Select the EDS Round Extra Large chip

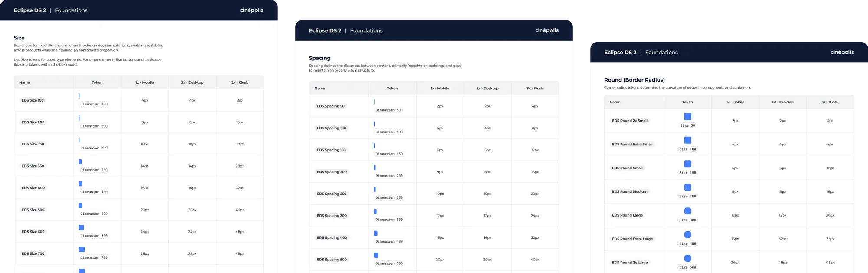[632, 239]
